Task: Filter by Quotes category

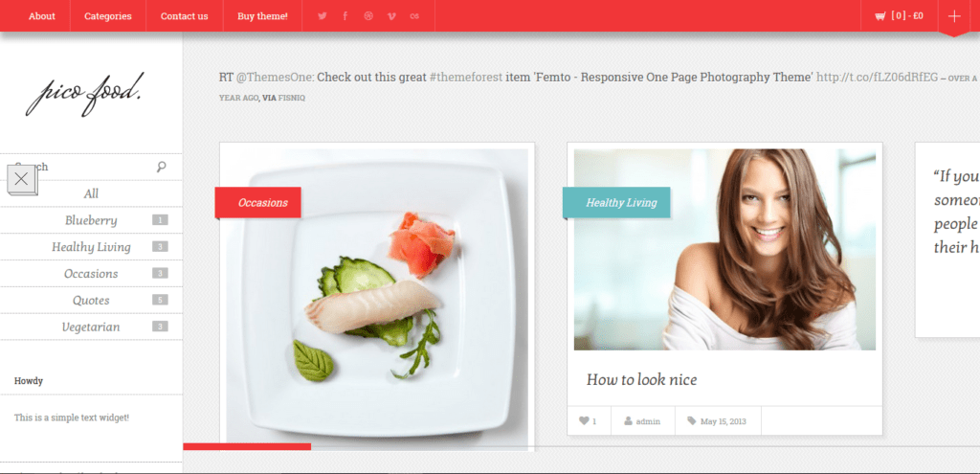Action: click(91, 300)
